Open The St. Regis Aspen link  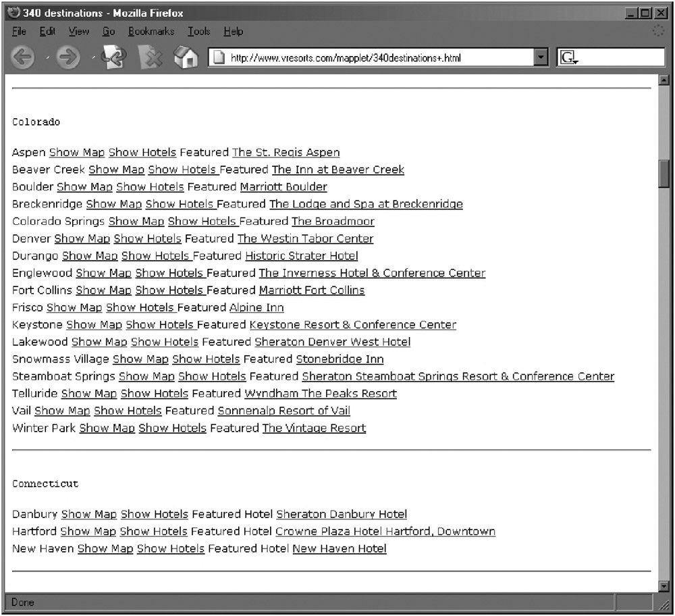(x=286, y=153)
